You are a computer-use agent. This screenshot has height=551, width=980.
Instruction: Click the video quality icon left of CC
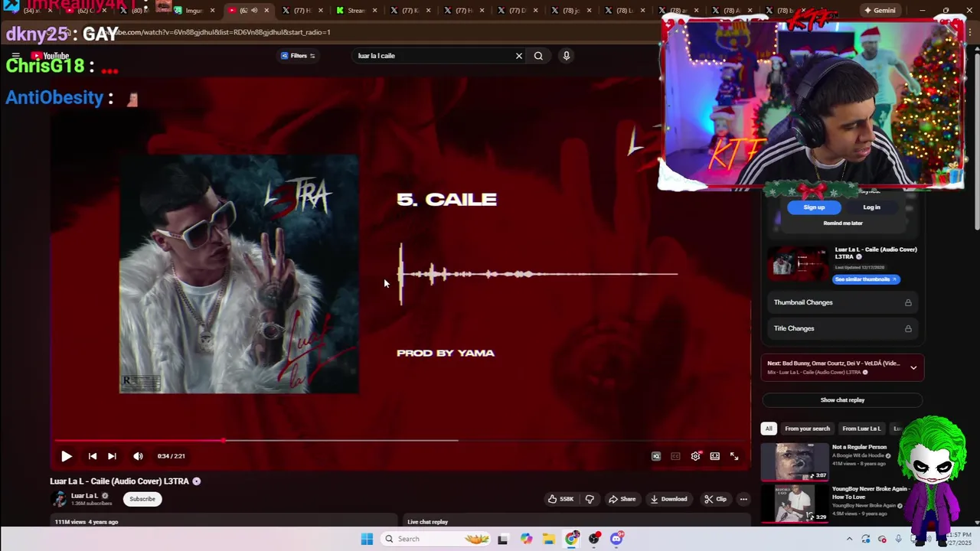656,456
